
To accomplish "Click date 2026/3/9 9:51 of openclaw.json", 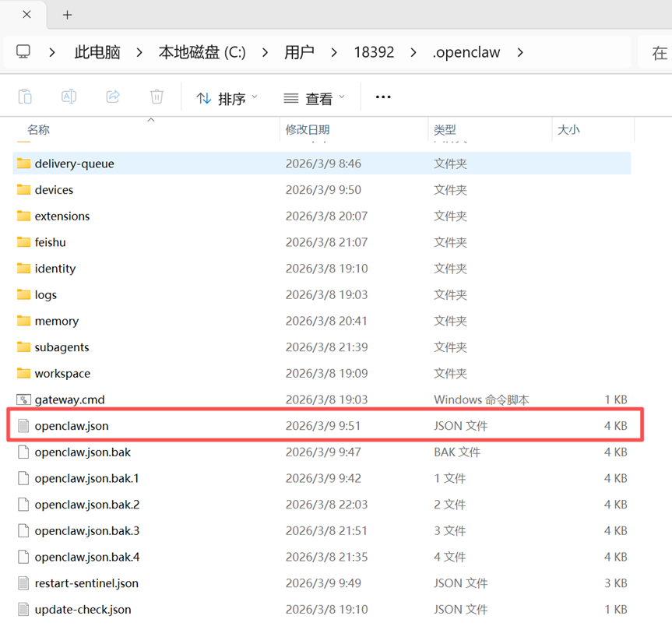I will click(322, 425).
